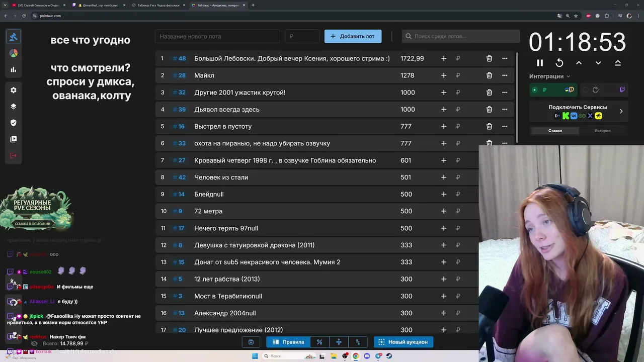Open the Правила rules button
644x362 pixels.
(288, 342)
